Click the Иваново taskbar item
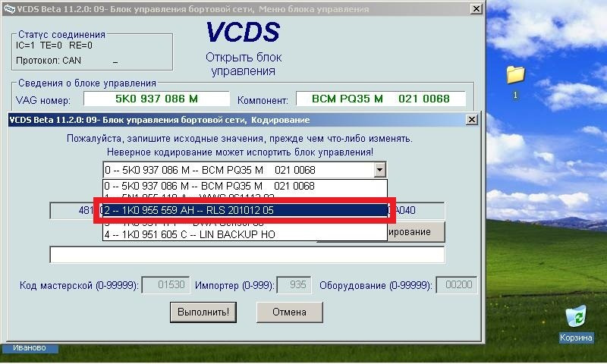Image resolution: width=607 pixels, height=364 pixels. pyautogui.click(x=30, y=348)
